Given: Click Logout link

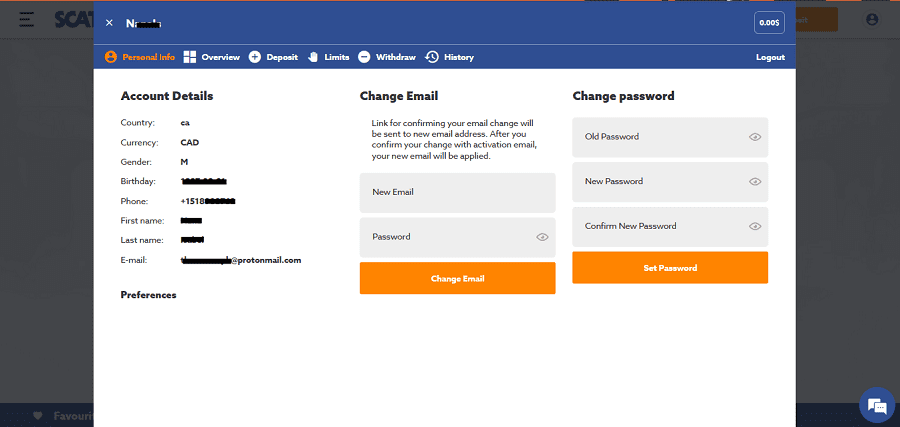Looking at the screenshot, I should [x=770, y=57].
